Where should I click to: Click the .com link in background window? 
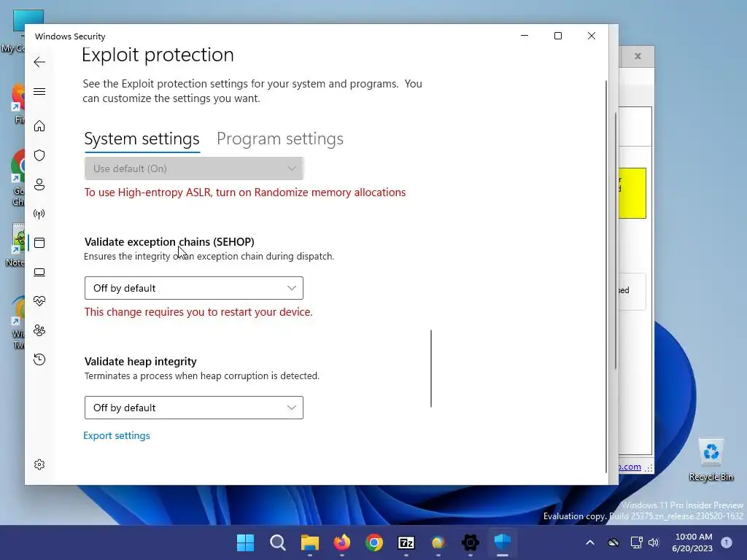point(630,467)
